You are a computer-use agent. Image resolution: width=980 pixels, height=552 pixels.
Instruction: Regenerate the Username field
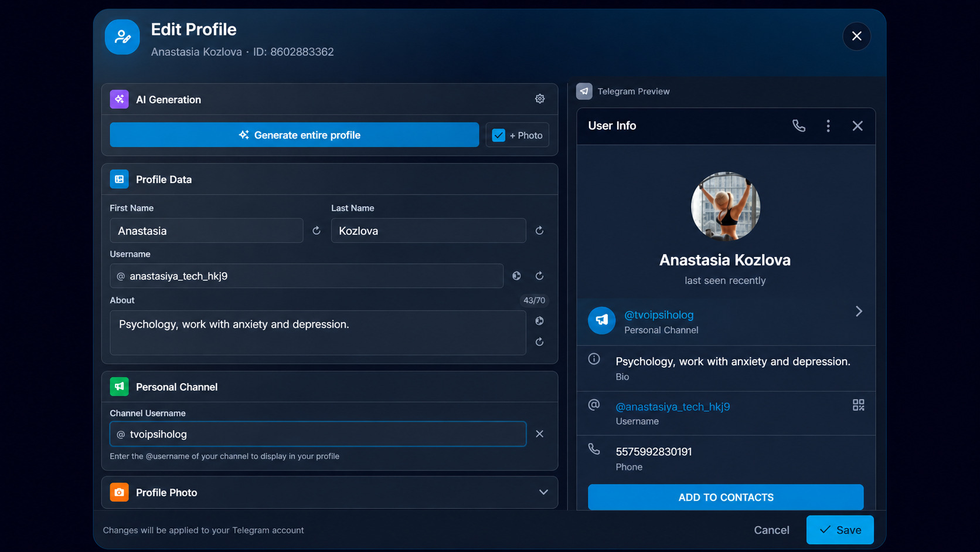(539, 276)
